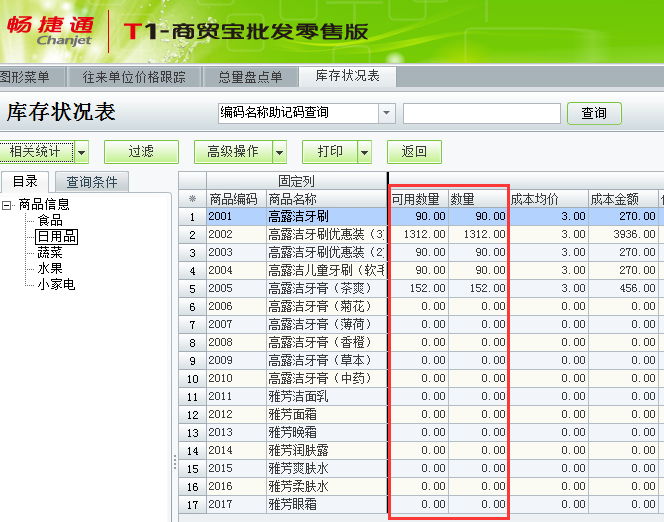This screenshot has width=664, height=522.
Task: Select the 日用品 category
Action: coord(56,236)
